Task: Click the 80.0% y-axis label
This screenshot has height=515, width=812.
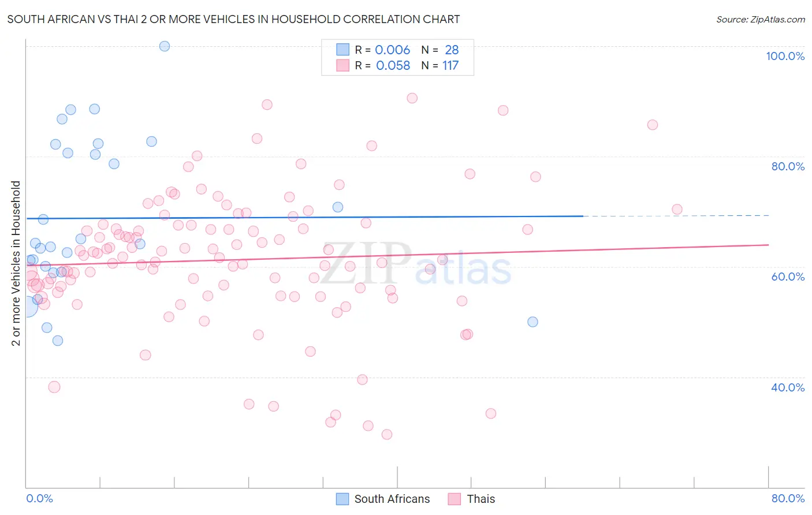Action: (788, 166)
